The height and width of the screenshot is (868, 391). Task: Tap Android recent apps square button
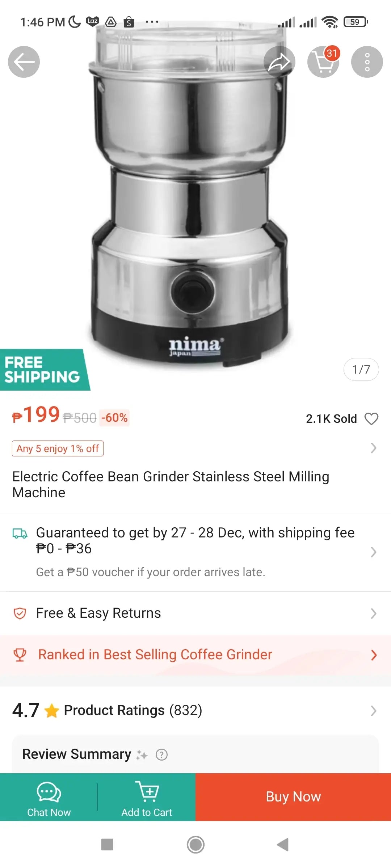click(107, 844)
